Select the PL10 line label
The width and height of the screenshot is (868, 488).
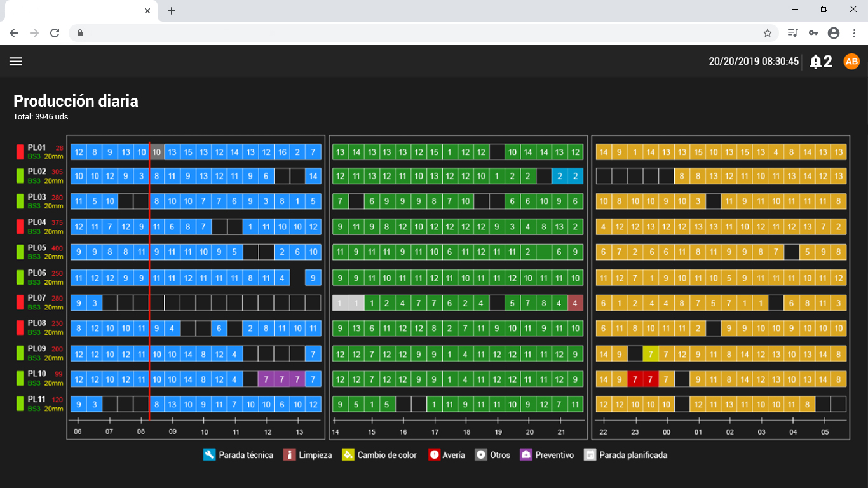37,374
